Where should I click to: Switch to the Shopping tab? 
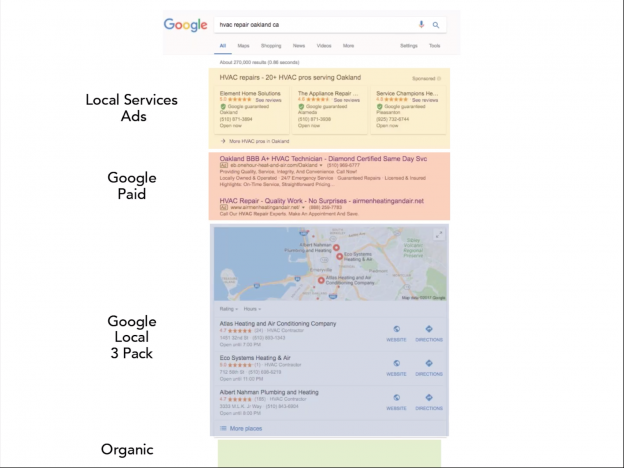point(271,46)
